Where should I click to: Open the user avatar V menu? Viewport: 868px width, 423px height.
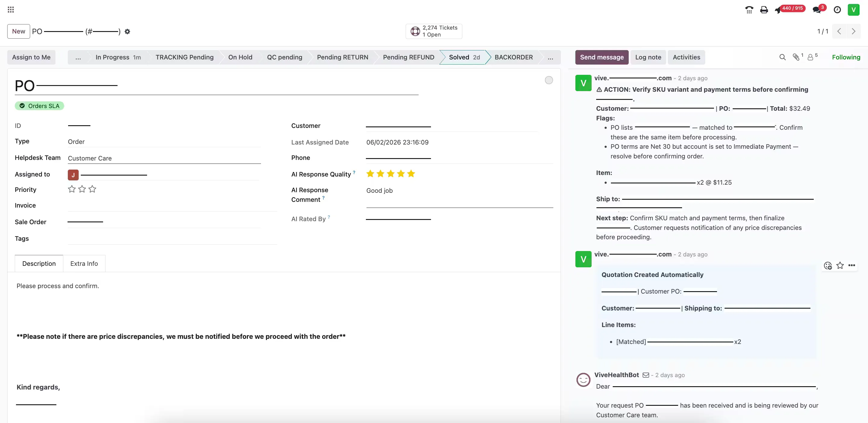[853, 10]
